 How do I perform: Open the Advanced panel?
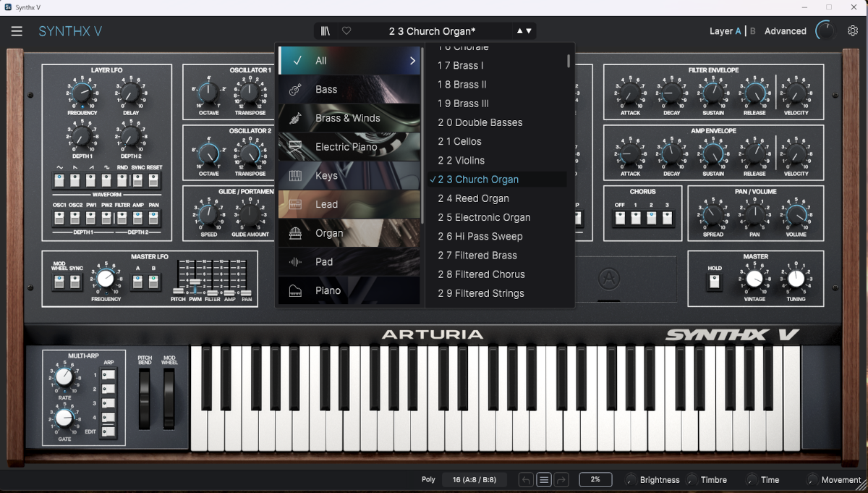[786, 31]
